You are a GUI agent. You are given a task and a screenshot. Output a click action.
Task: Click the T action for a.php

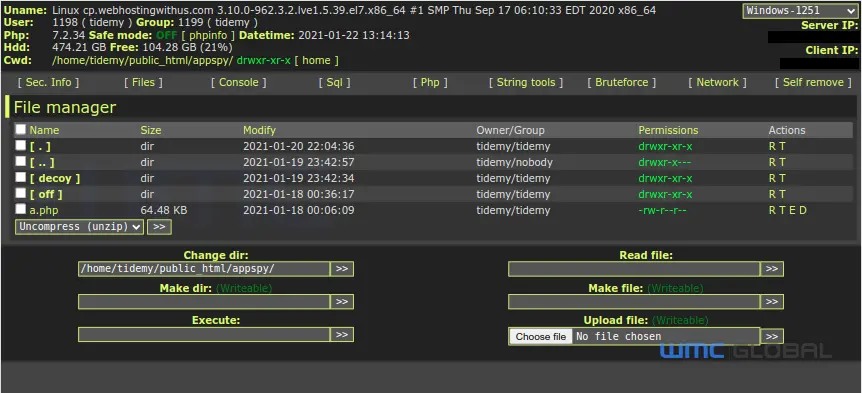pyautogui.click(x=782, y=211)
